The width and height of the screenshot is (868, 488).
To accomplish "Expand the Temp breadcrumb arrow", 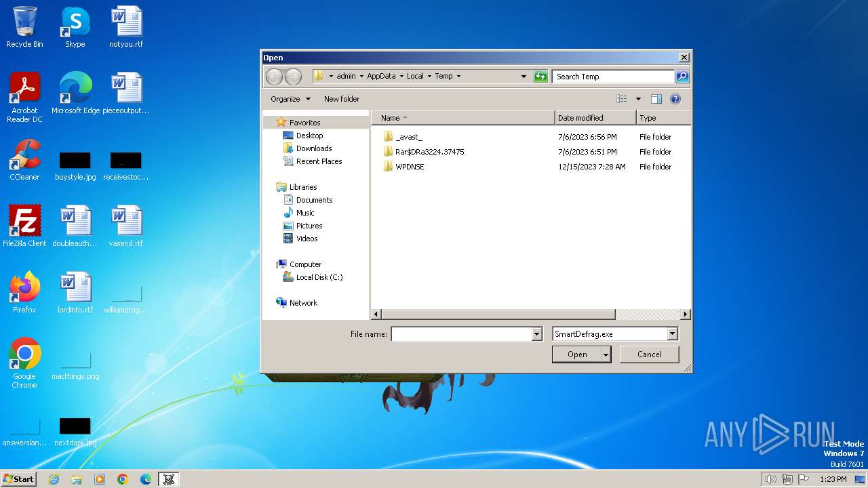I will coord(458,77).
